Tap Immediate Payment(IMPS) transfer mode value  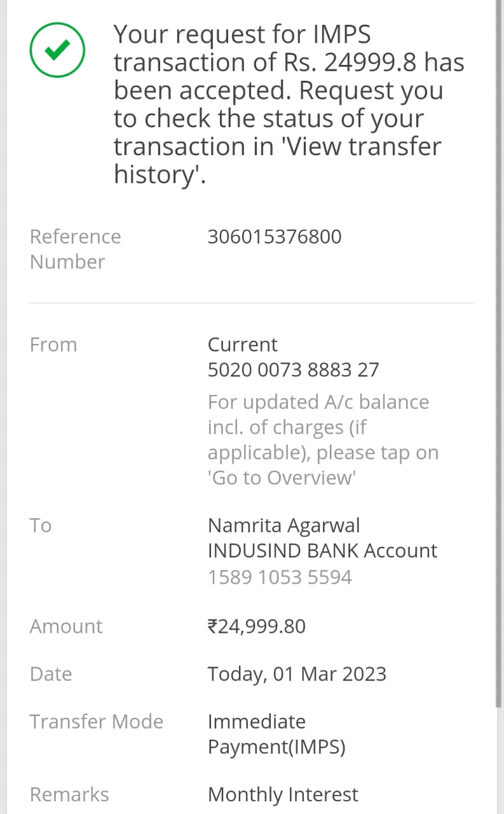tap(276, 735)
